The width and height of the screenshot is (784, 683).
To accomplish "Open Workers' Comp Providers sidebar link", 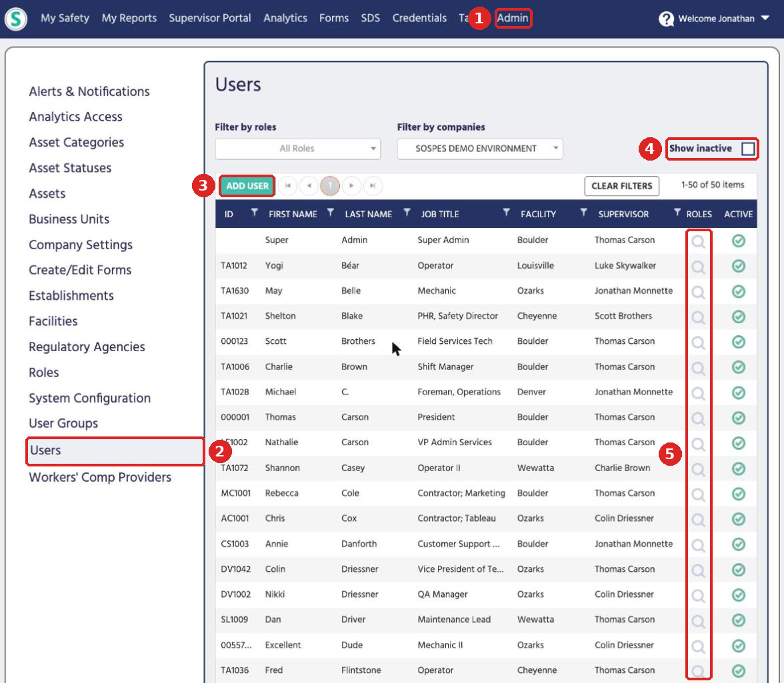I will (100, 478).
